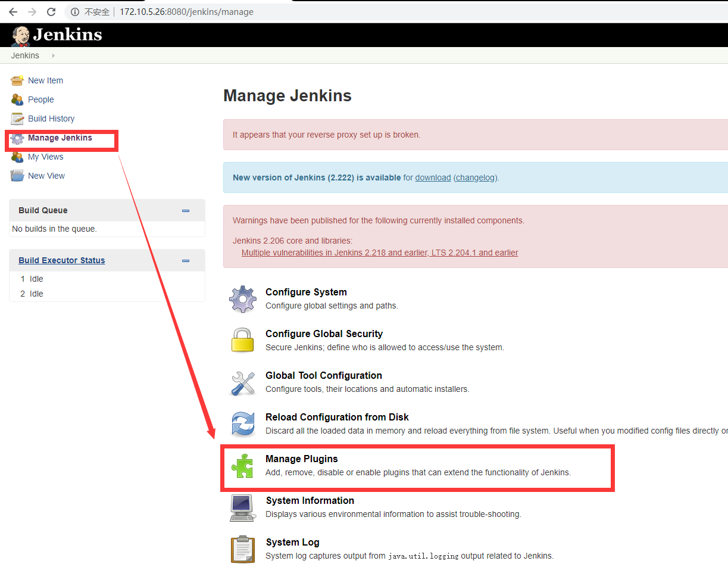Click the Manage Jenkins gear icon
Image resolution: width=728 pixels, height=567 pixels.
click(17, 138)
